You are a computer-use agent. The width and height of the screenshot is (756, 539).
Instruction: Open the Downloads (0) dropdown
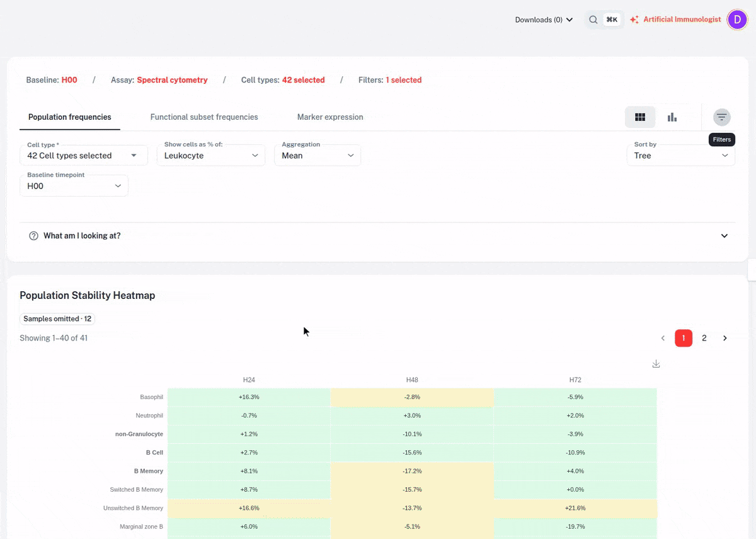pyautogui.click(x=544, y=20)
